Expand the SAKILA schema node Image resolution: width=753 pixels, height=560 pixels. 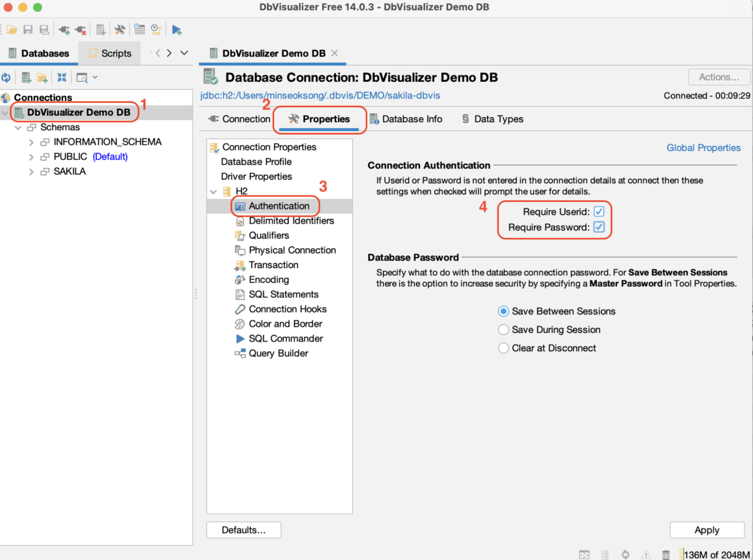click(31, 171)
